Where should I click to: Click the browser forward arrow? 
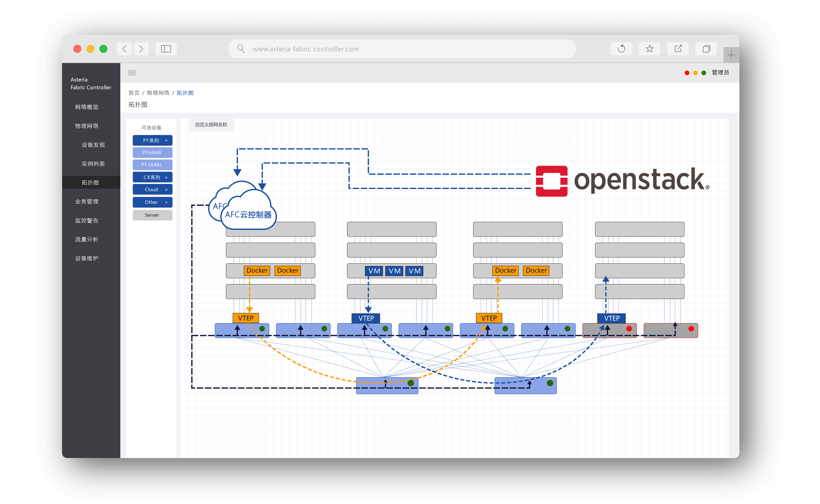coord(141,49)
